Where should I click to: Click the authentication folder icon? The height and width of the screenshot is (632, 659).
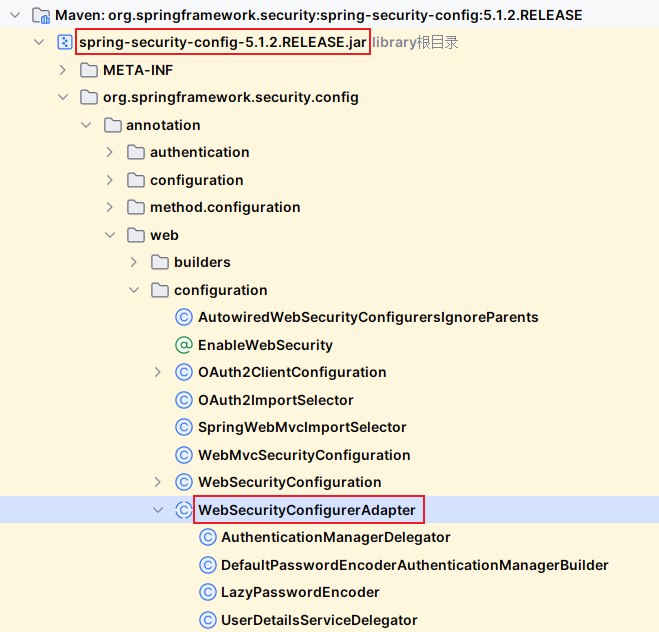pos(136,153)
